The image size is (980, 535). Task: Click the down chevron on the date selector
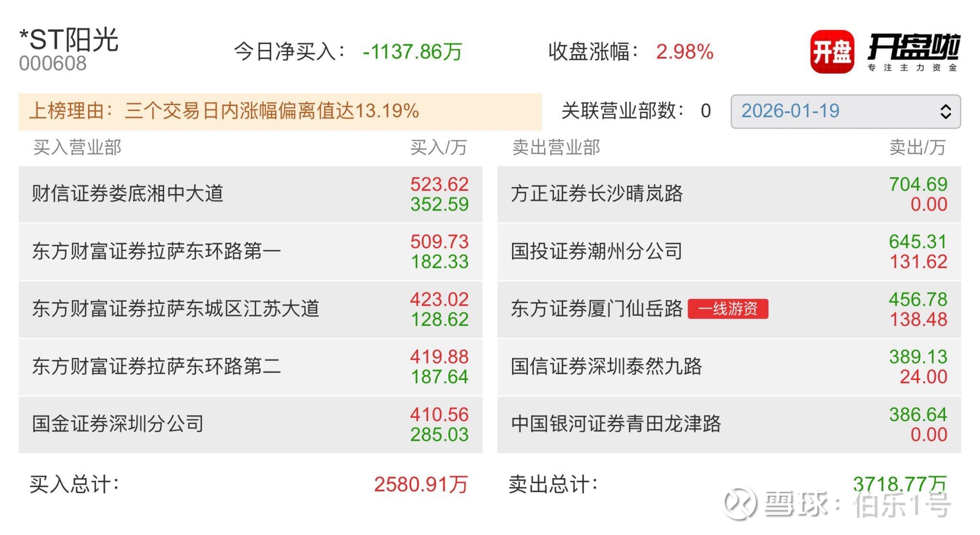click(945, 116)
